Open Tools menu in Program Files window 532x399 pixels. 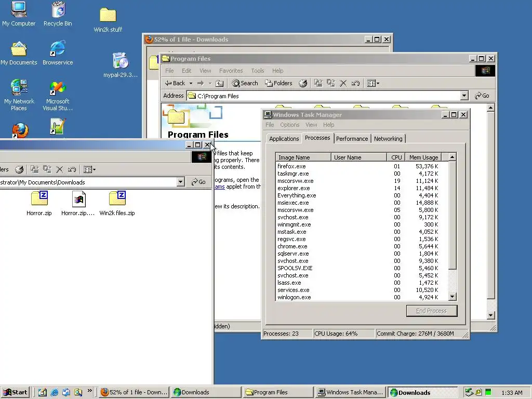(x=258, y=71)
